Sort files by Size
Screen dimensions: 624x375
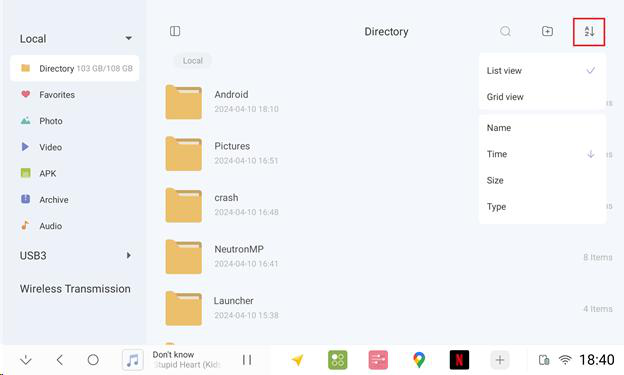(x=542, y=180)
